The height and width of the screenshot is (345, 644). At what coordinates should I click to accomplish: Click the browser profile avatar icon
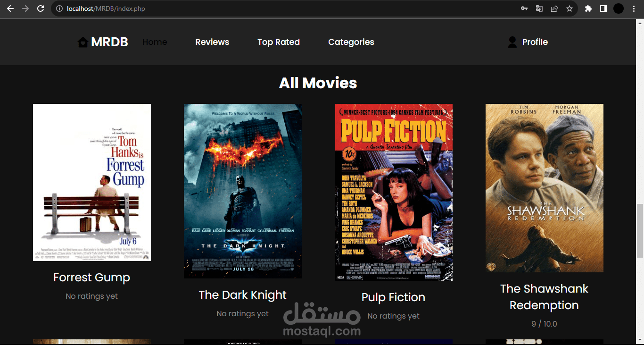[619, 8]
